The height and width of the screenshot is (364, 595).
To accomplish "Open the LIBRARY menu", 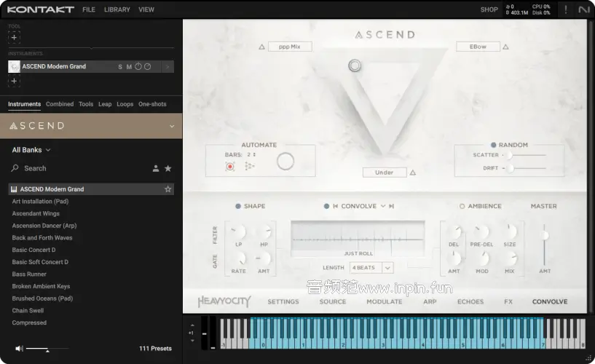I will 117,9.
